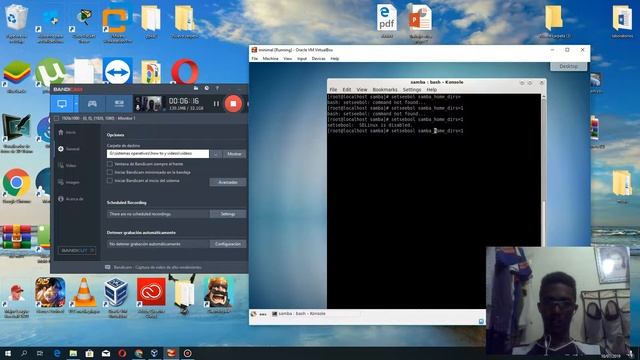Pause the Bandicam recording
The height and width of the screenshot is (360, 640).
216,104
